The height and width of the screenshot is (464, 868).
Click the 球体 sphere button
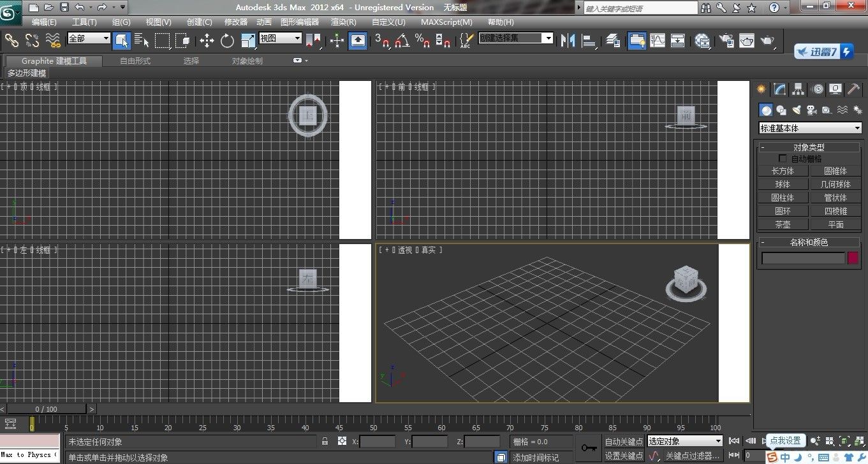click(783, 184)
